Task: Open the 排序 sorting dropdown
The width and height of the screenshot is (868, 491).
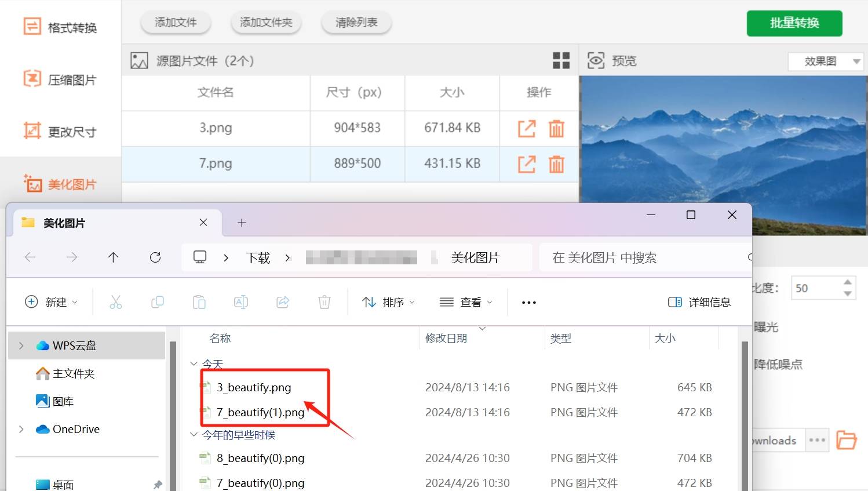Action: coord(388,302)
